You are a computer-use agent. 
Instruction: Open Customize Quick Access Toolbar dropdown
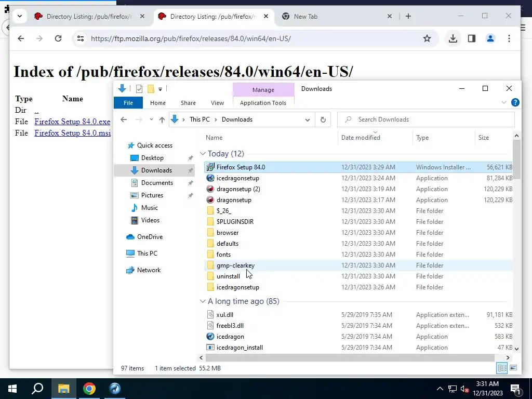(x=160, y=89)
